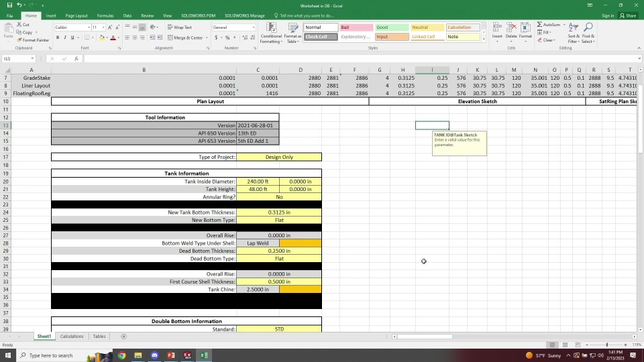Open the text Orientation menu
The height and width of the screenshot is (362, 644).
[154, 27]
